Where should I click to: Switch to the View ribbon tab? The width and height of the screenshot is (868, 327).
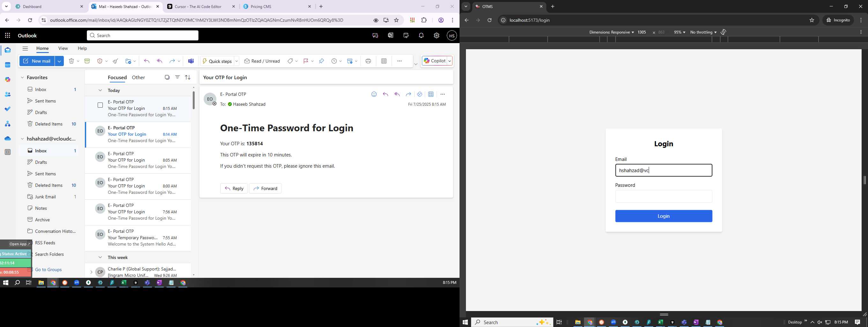coord(63,48)
